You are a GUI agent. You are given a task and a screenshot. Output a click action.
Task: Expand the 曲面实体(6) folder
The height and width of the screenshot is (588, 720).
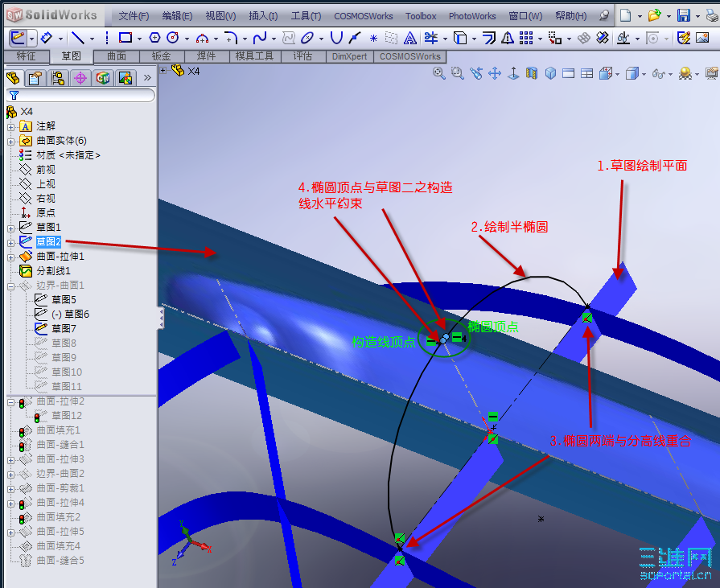click(11, 142)
